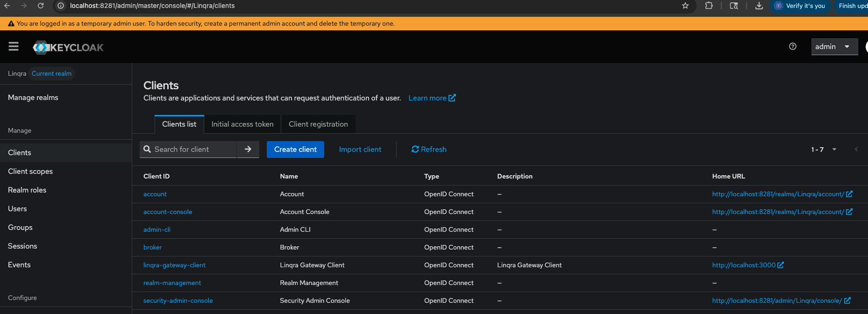This screenshot has height=314, width=868.
Task: Open the linqra-gateway-client client
Action: 174,265
